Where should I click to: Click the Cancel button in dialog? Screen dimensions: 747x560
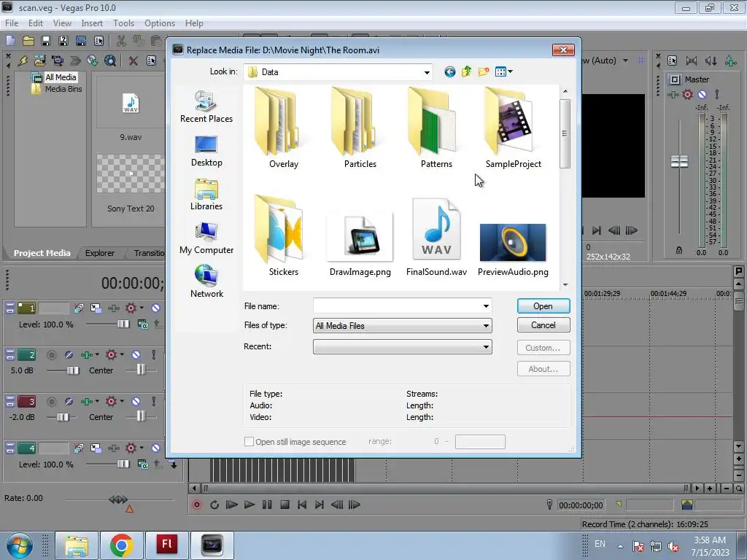543,325
